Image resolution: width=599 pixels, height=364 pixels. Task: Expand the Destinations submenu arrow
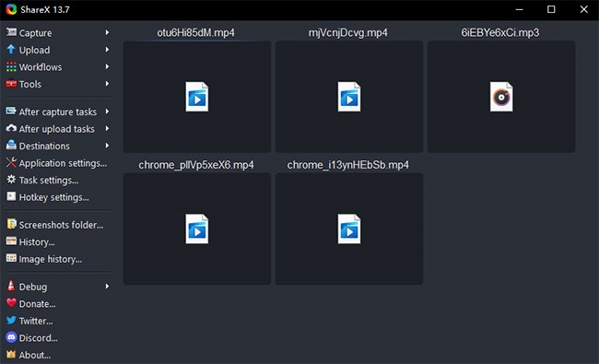(107, 146)
